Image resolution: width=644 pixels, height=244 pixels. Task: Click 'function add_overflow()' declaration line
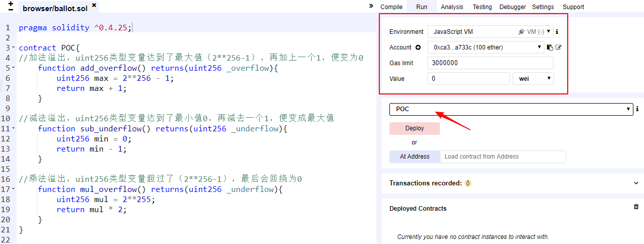click(x=158, y=68)
